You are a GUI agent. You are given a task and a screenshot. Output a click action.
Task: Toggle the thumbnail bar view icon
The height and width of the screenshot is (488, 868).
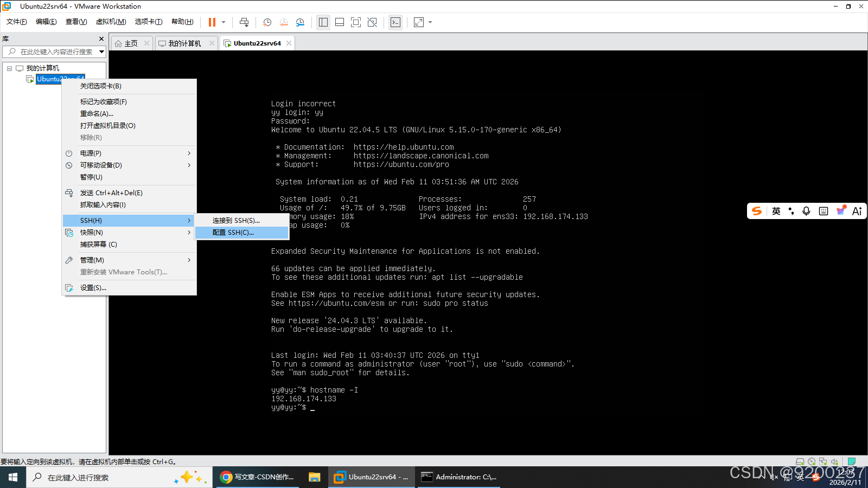340,22
